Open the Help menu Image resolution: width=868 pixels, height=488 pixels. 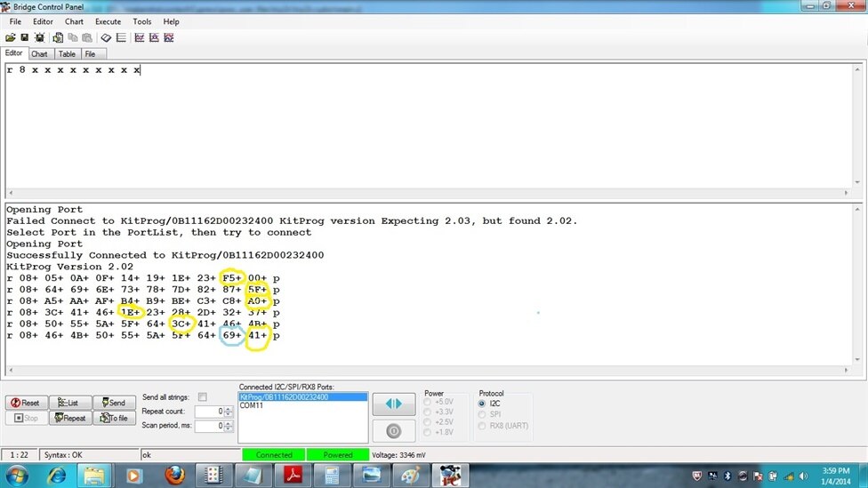point(171,21)
